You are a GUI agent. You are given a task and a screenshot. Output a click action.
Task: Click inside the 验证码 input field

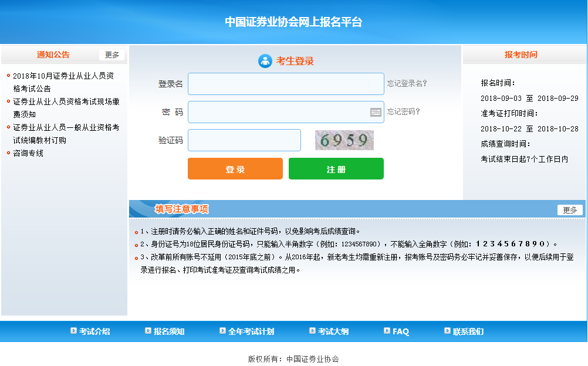(x=244, y=140)
